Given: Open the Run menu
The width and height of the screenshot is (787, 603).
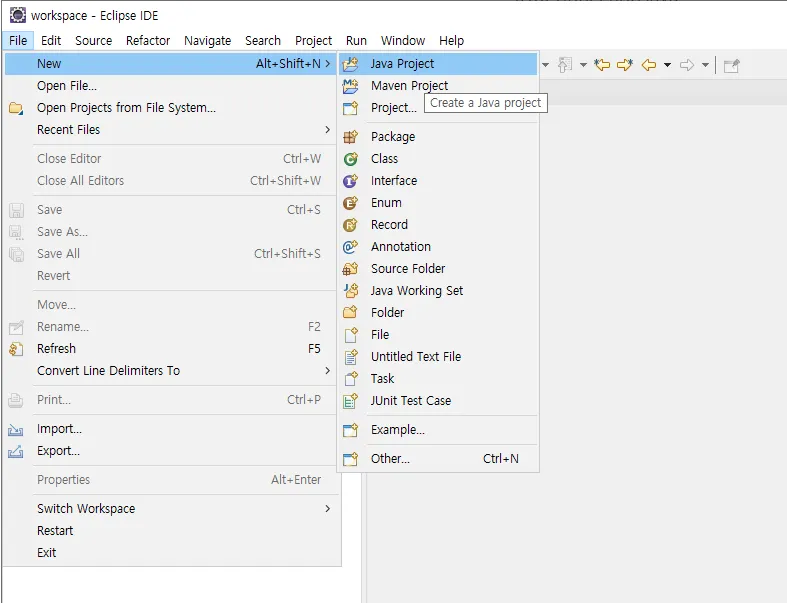Looking at the screenshot, I should pyautogui.click(x=356, y=40).
